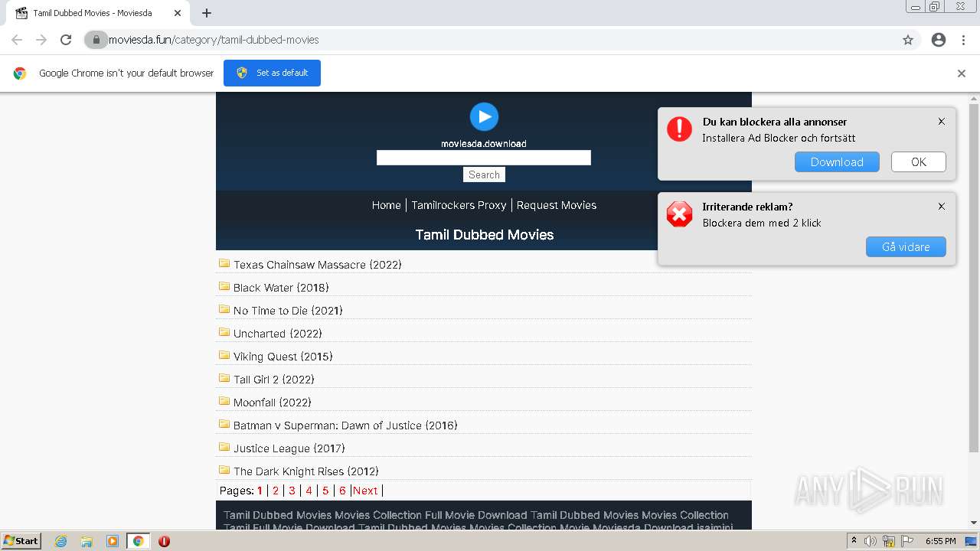Click red exclamation icon in notification

pos(679,129)
